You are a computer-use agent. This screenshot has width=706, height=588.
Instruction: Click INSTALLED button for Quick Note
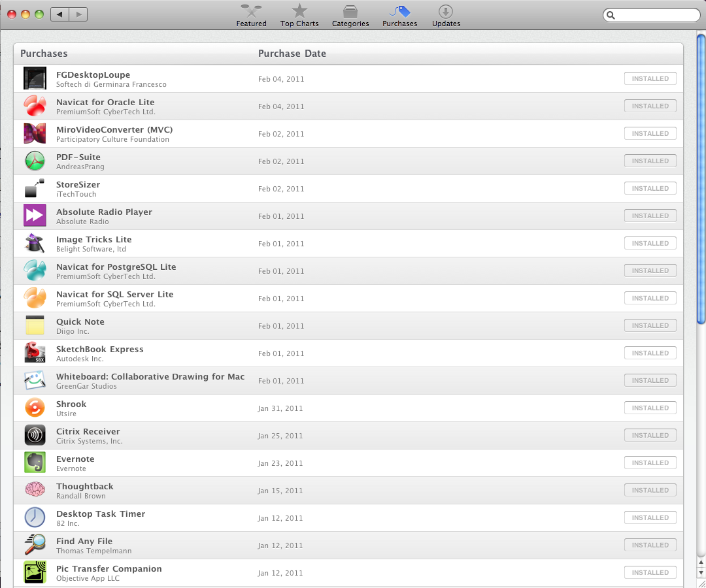pos(650,325)
